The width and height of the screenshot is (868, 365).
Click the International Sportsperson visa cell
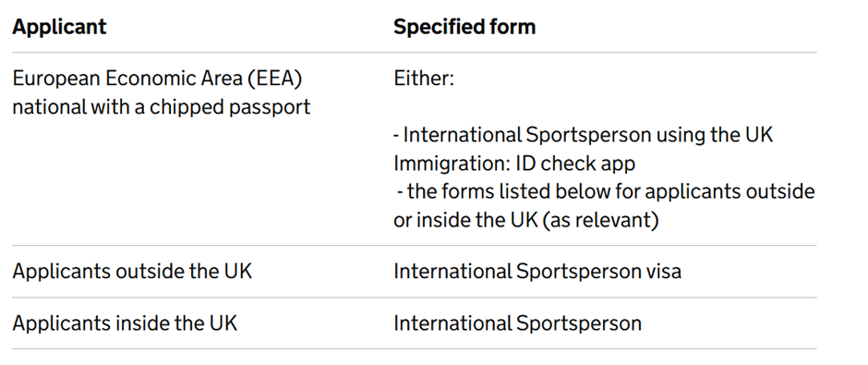tap(537, 272)
